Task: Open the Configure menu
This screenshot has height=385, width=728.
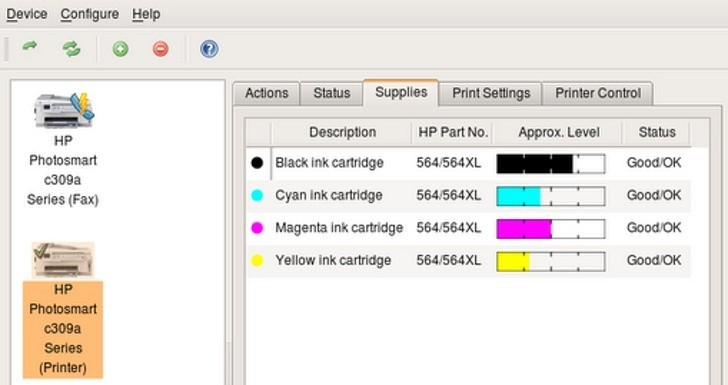Action: tap(90, 14)
